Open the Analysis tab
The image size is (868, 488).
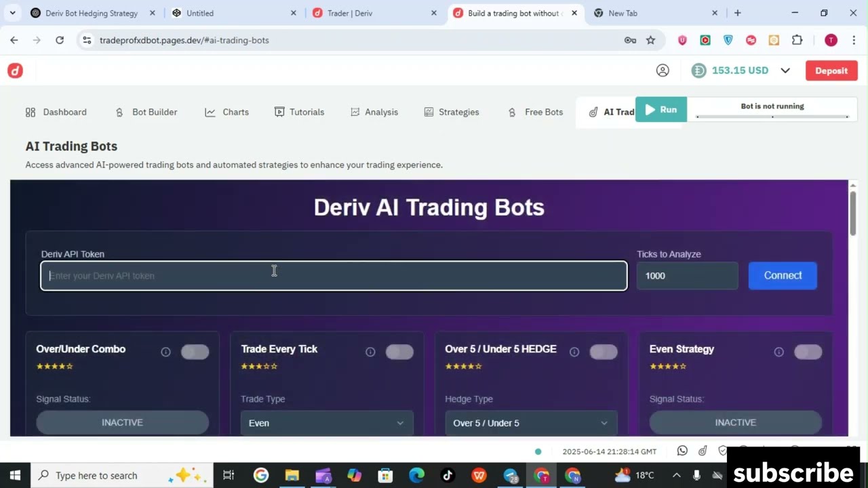[x=374, y=112]
